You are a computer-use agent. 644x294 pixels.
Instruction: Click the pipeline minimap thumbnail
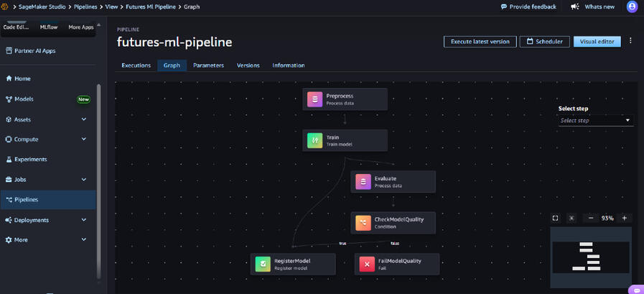pos(591,257)
